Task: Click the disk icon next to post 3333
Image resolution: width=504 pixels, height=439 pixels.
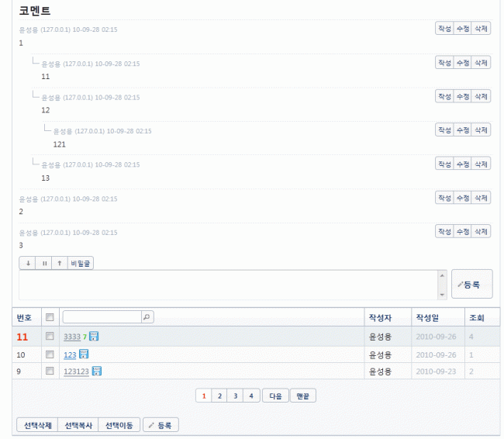Action: pos(94,337)
